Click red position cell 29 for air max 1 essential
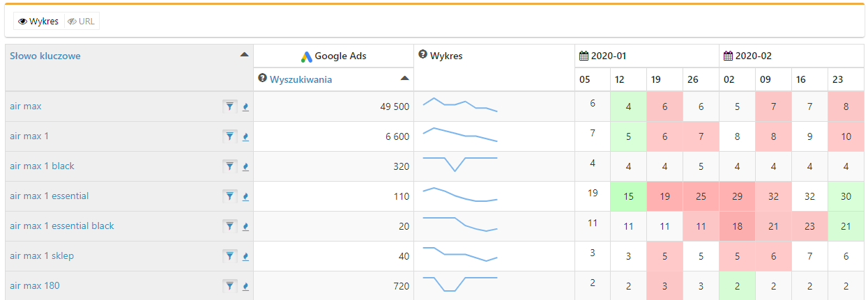Image resolution: width=868 pixels, height=300 pixels. click(x=737, y=196)
